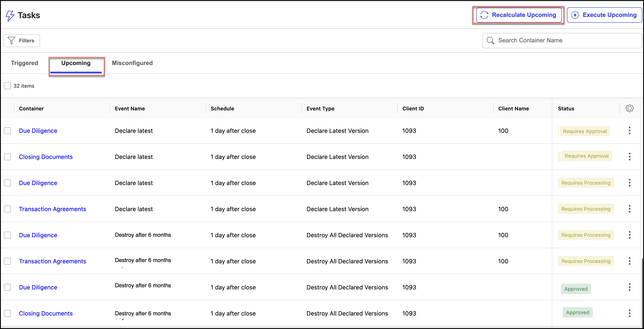Open the kebab menu for first Closing Documents row
644x329 pixels.
pos(629,157)
